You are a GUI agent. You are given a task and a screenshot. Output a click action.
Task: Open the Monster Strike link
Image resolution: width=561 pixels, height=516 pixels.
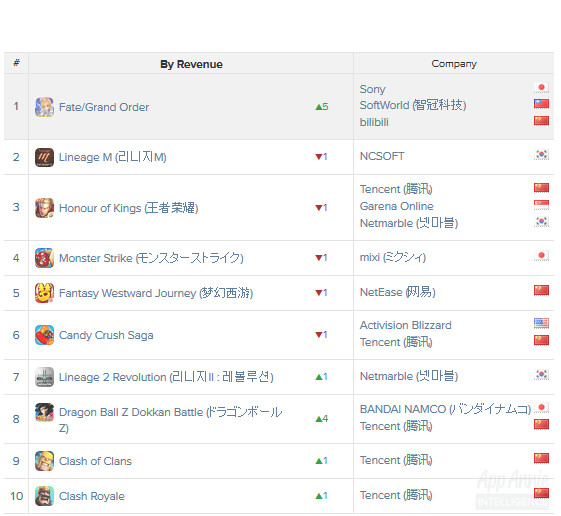pyautogui.click(x=151, y=258)
